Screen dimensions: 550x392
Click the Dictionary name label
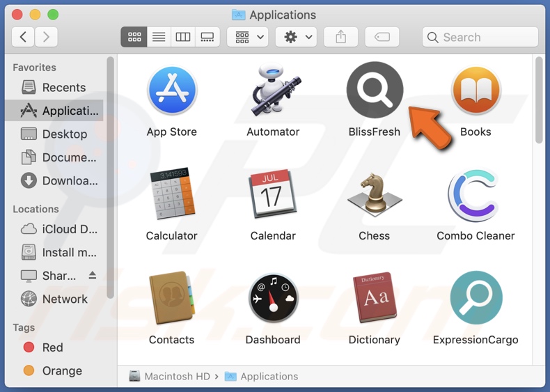375,340
